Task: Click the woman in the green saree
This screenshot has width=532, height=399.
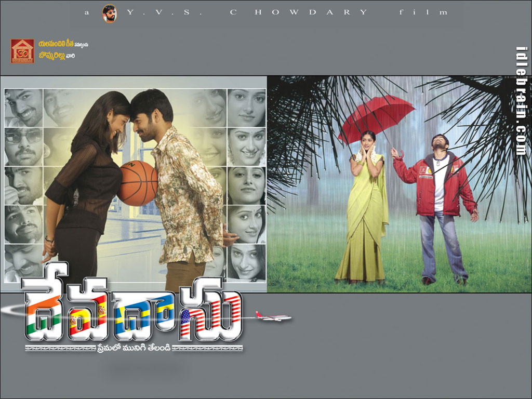Action: tap(366, 207)
